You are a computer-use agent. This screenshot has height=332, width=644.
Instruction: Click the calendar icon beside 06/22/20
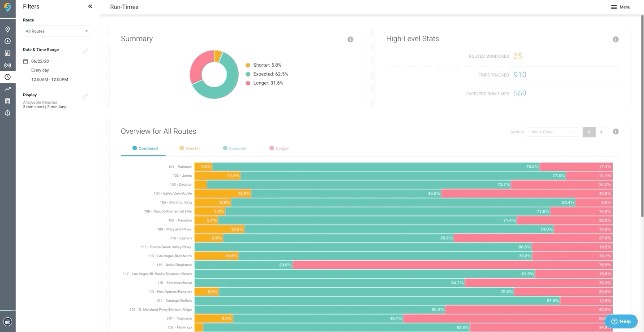(26, 61)
